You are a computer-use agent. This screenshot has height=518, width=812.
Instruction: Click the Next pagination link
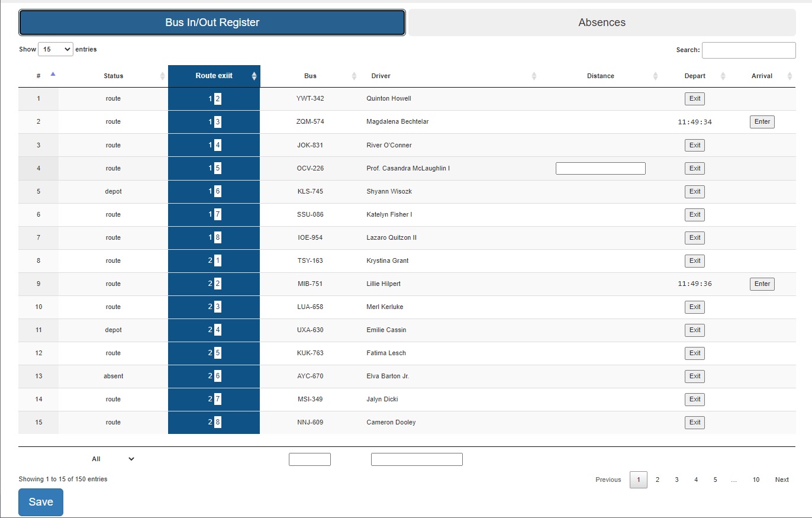782,480
